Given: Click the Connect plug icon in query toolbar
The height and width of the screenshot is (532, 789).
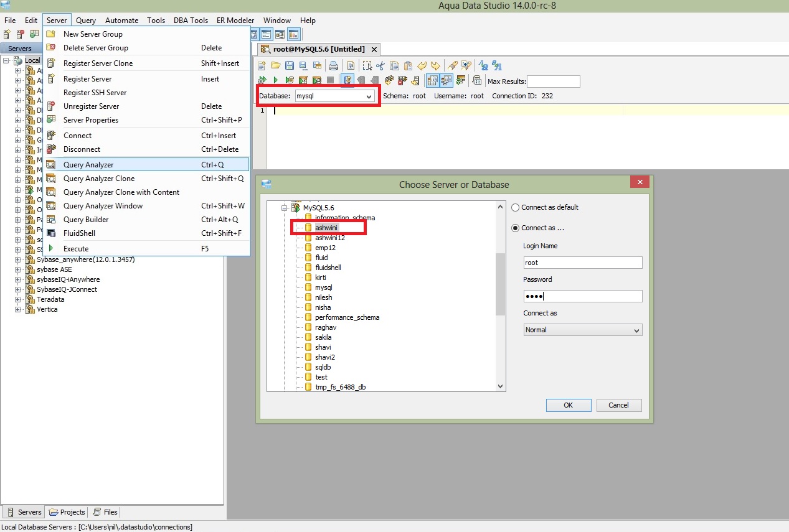Looking at the screenshot, I should coord(389,80).
